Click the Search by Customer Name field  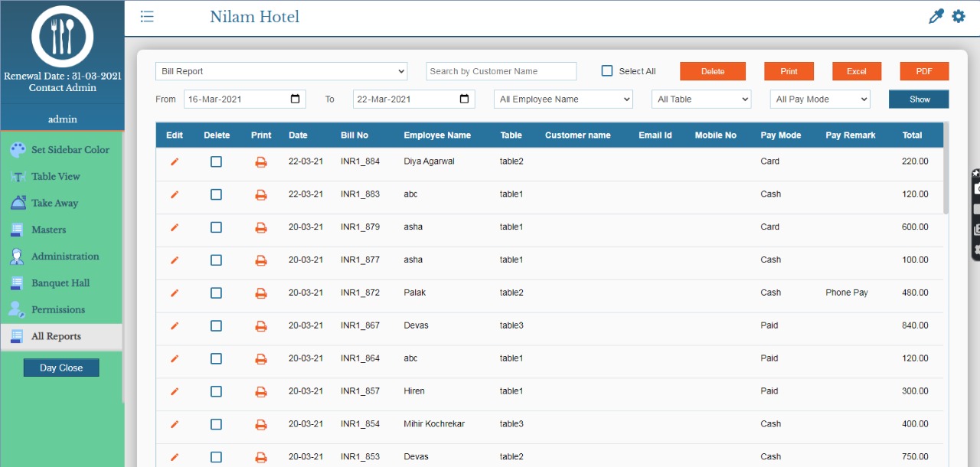[x=501, y=71]
